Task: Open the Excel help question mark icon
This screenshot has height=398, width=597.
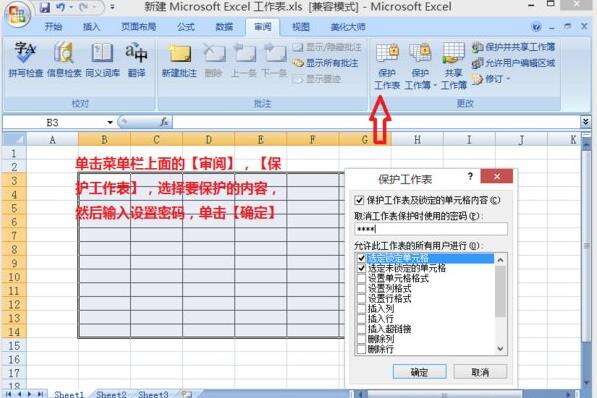Action: point(536,27)
